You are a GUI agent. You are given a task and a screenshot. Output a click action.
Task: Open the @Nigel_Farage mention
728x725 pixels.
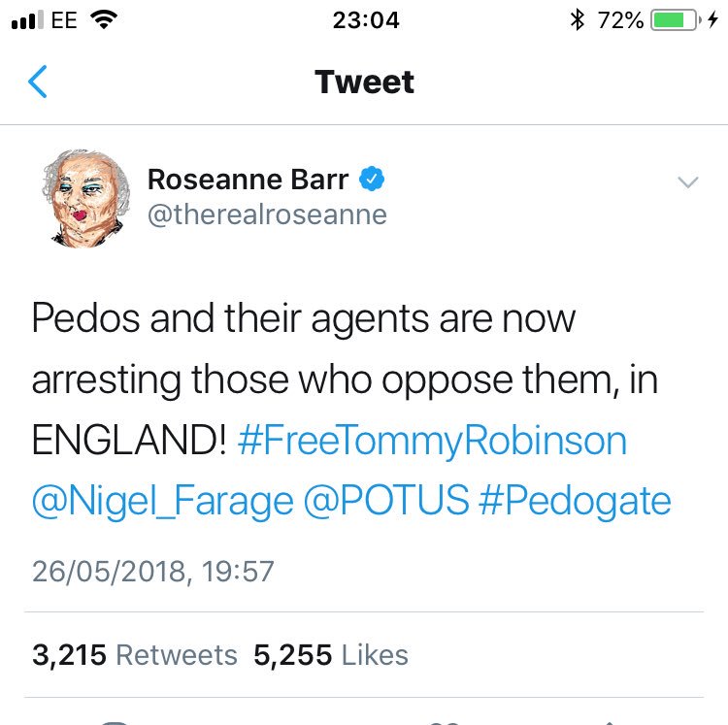[x=162, y=501]
